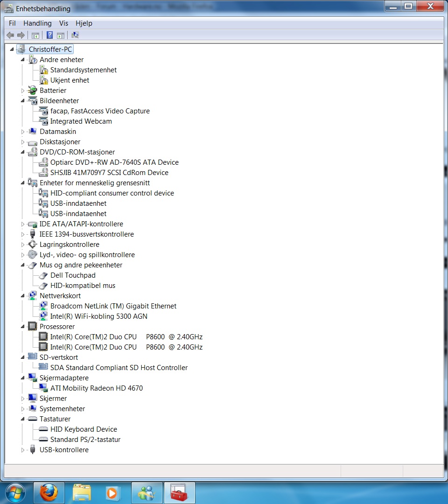Click the red toolbox taskbar icon
This screenshot has height=504, width=448.
(x=179, y=492)
